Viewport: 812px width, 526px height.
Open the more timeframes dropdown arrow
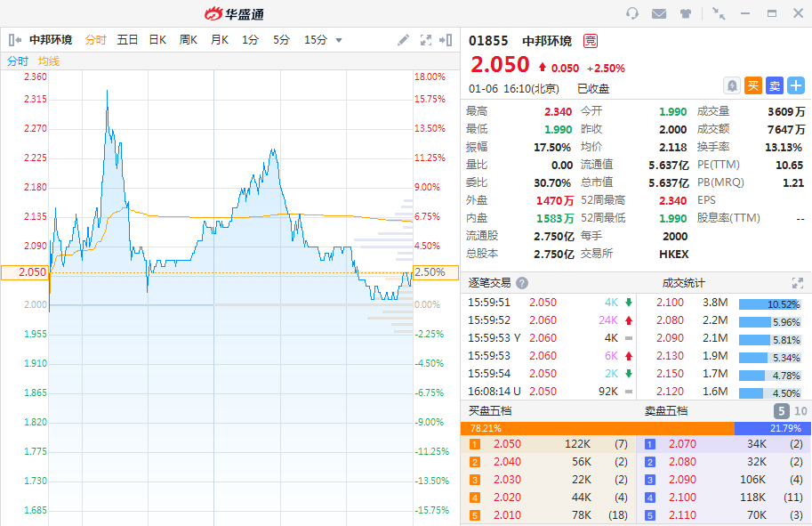(339, 40)
